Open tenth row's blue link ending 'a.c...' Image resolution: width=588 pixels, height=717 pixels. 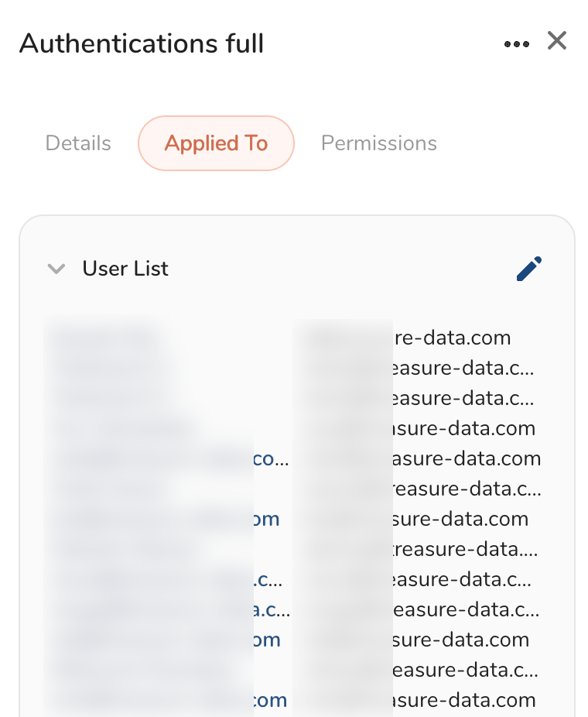click(x=272, y=609)
